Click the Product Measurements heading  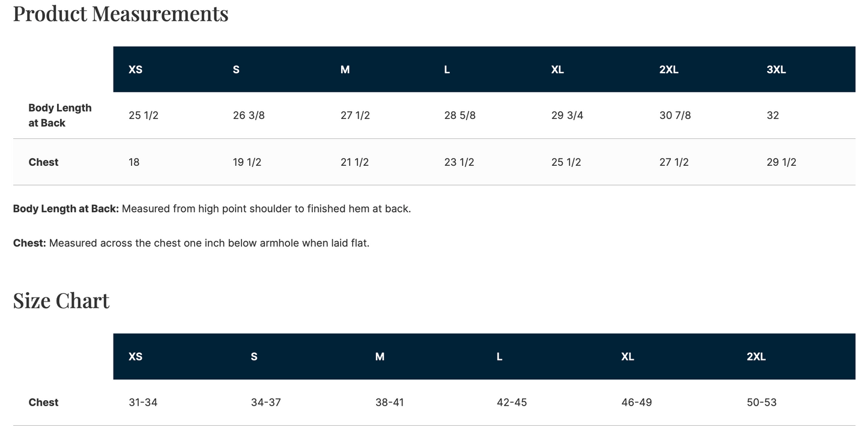(121, 13)
